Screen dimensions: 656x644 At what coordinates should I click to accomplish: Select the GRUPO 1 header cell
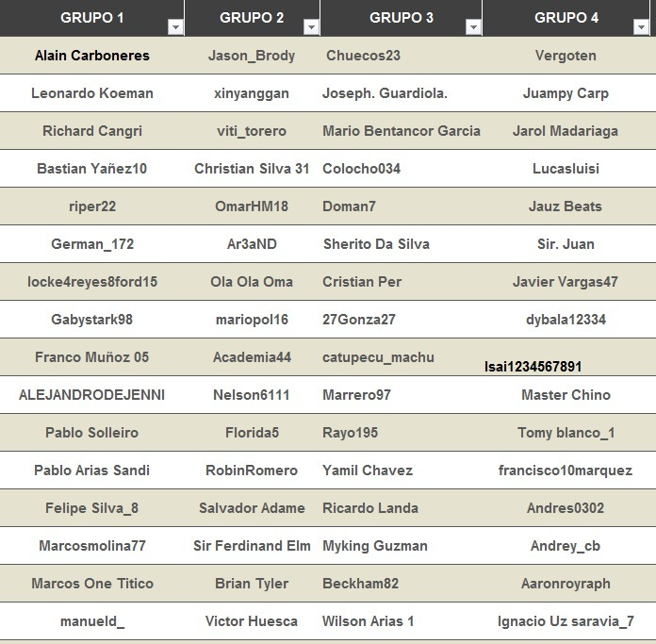(x=92, y=18)
